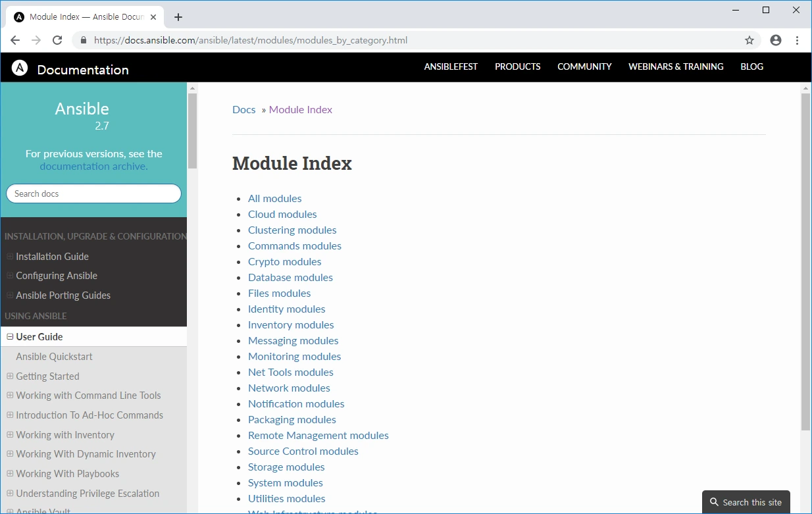Open the Source Control modules link
The height and width of the screenshot is (514, 812).
(x=303, y=451)
